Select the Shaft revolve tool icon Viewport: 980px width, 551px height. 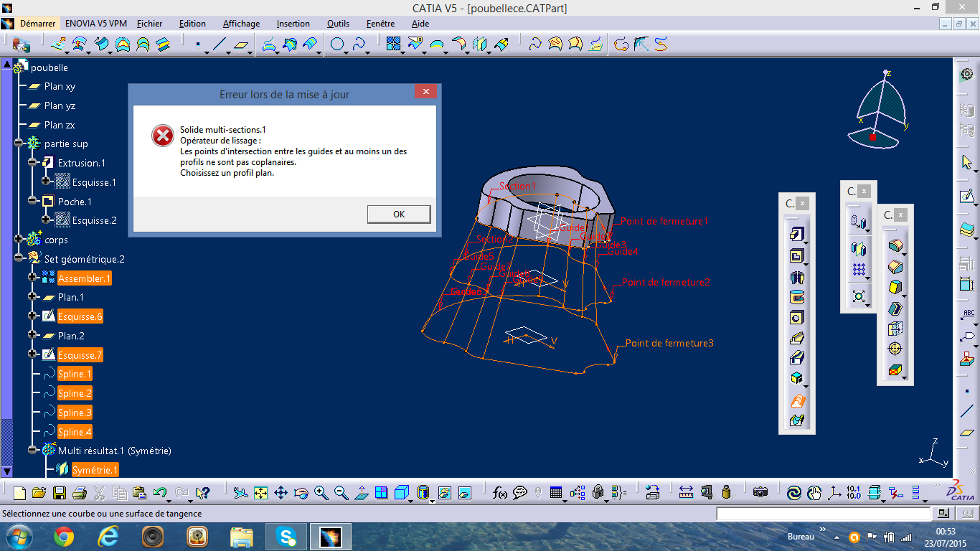tap(796, 276)
